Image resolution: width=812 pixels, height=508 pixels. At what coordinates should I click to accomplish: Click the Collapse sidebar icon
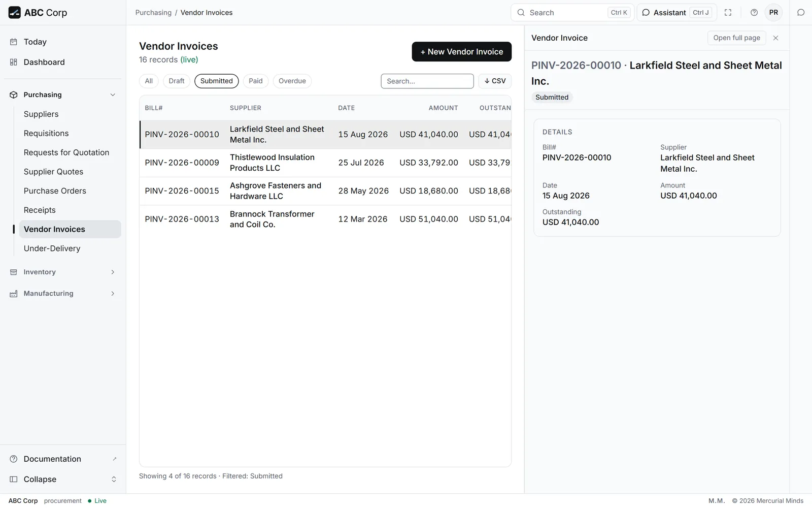pyautogui.click(x=14, y=480)
